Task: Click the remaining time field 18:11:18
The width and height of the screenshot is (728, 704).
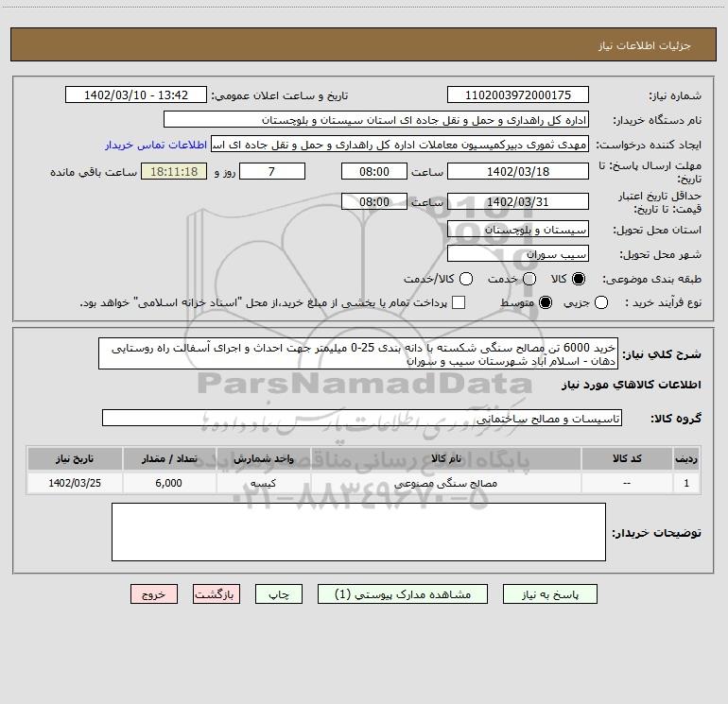Action: click(174, 171)
